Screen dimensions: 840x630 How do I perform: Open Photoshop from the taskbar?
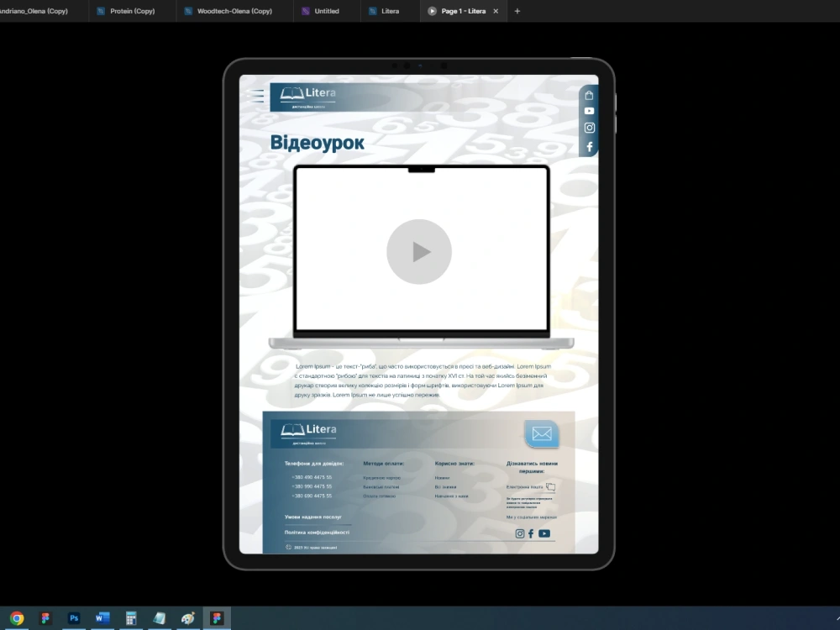tap(74, 618)
